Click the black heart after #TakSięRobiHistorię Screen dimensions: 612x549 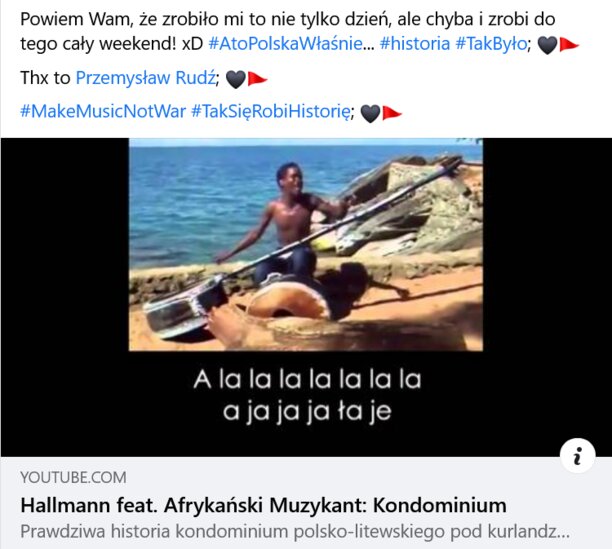pyautogui.click(x=370, y=113)
